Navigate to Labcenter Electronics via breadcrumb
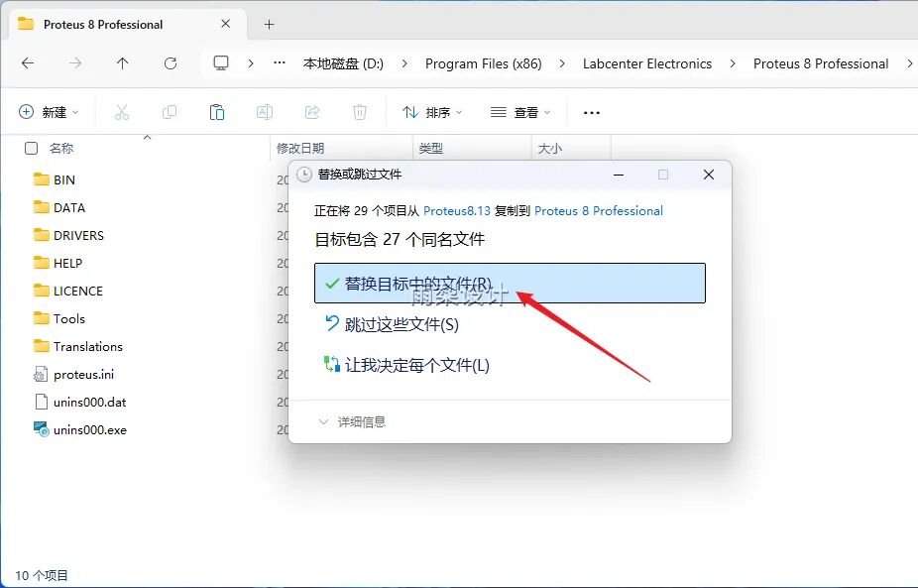This screenshot has height=588, width=918. pos(647,62)
